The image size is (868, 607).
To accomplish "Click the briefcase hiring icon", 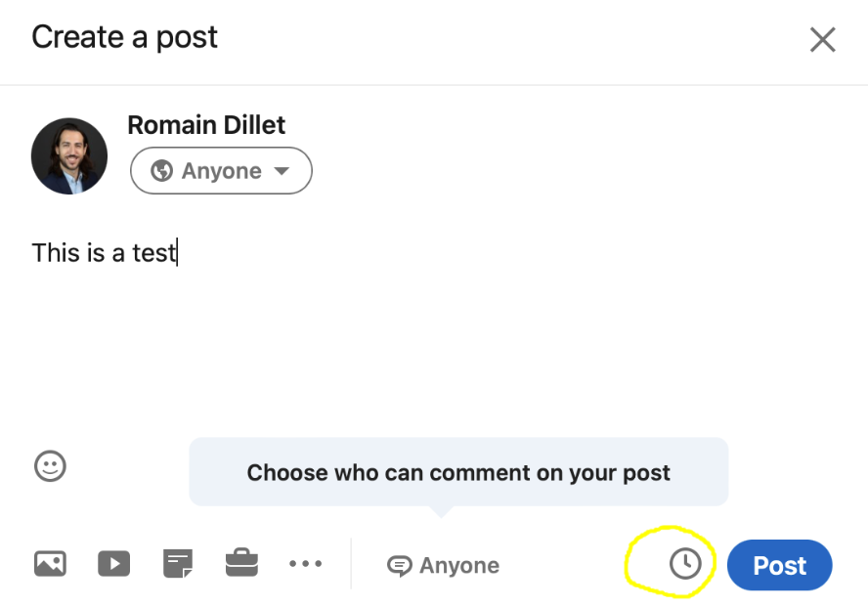I will [241, 564].
